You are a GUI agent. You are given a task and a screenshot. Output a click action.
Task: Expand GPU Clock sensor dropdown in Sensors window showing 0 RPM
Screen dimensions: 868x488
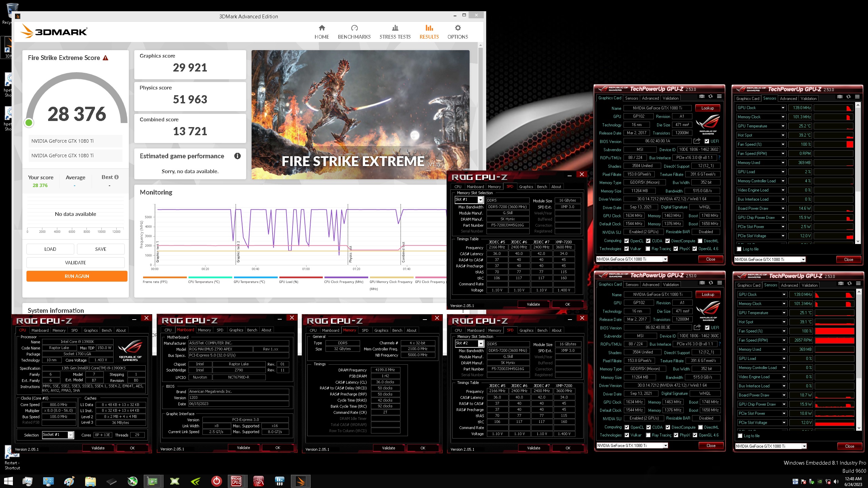[x=783, y=108]
